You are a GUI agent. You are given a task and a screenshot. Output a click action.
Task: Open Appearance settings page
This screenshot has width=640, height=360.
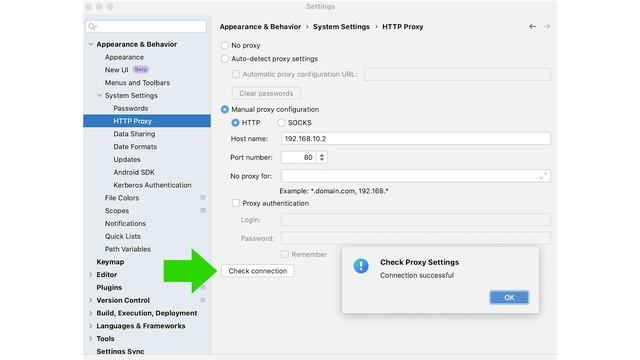(124, 57)
